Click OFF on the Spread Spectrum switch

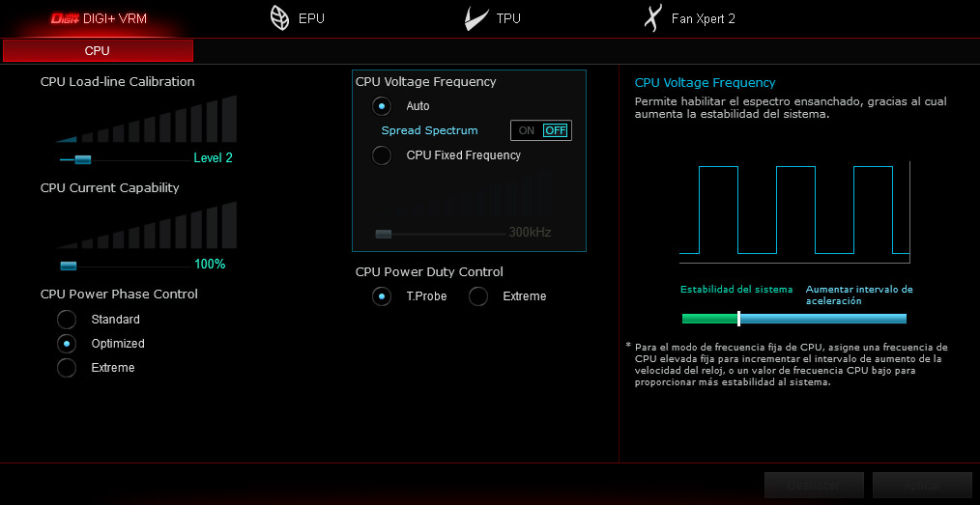coord(556,130)
